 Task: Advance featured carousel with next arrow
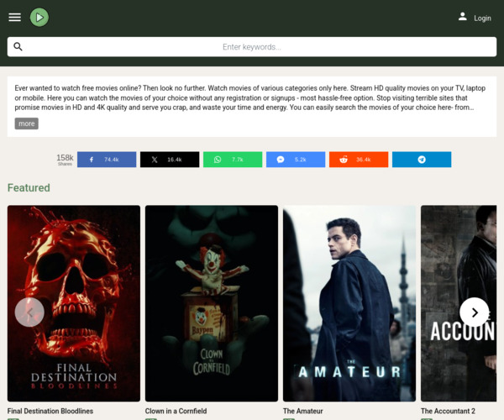(475, 312)
